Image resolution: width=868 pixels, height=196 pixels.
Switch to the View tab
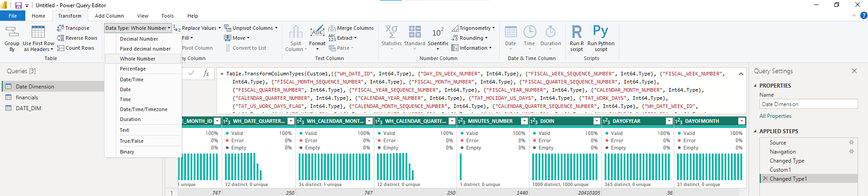[143, 16]
